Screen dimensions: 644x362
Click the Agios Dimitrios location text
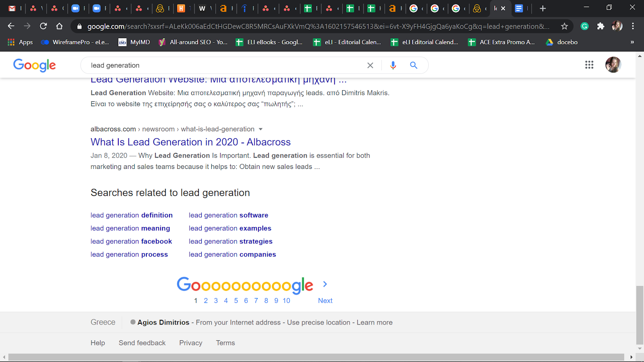[163, 323]
